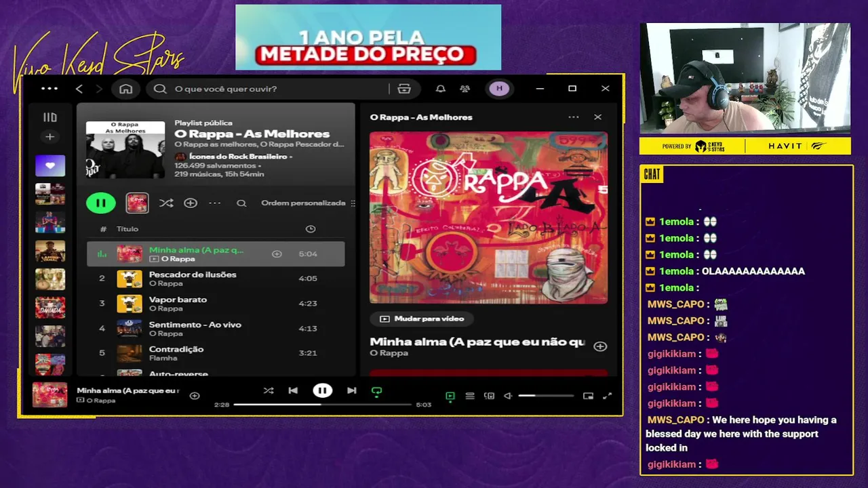Image resolution: width=868 pixels, height=488 pixels.
Task: Enter full screen with the expand icon
Action: tap(607, 396)
